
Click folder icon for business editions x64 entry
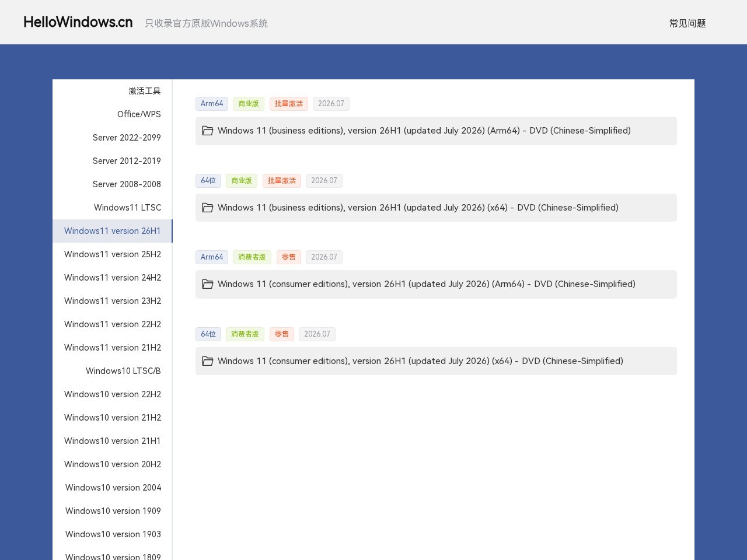point(207,208)
